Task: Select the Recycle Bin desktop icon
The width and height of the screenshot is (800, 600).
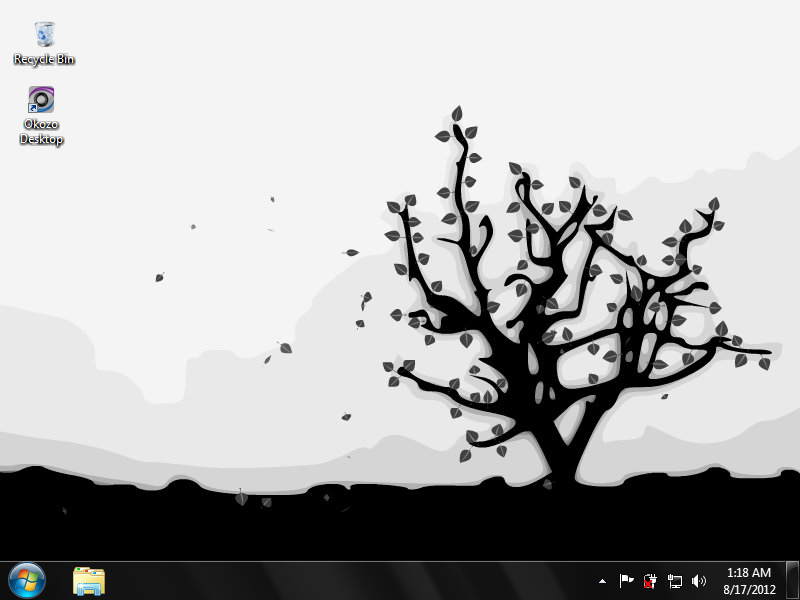Action: [x=44, y=44]
